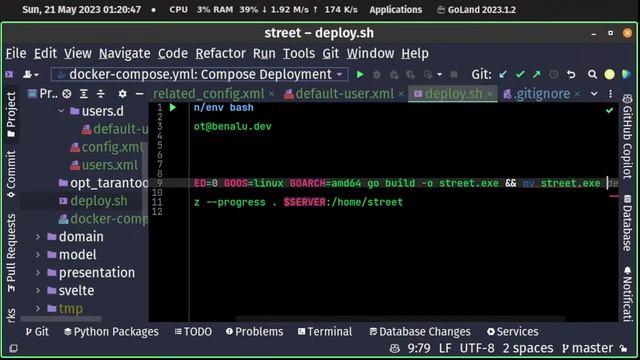Click the user account icon in toolbar
Screen dimensions: 640x360
(x=31, y=75)
